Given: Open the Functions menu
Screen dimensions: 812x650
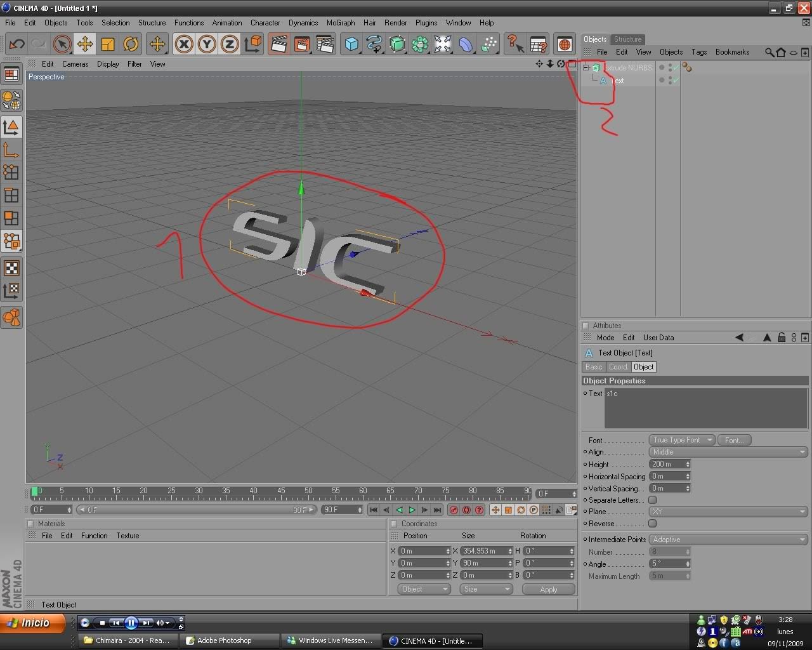Looking at the screenshot, I should (189, 22).
